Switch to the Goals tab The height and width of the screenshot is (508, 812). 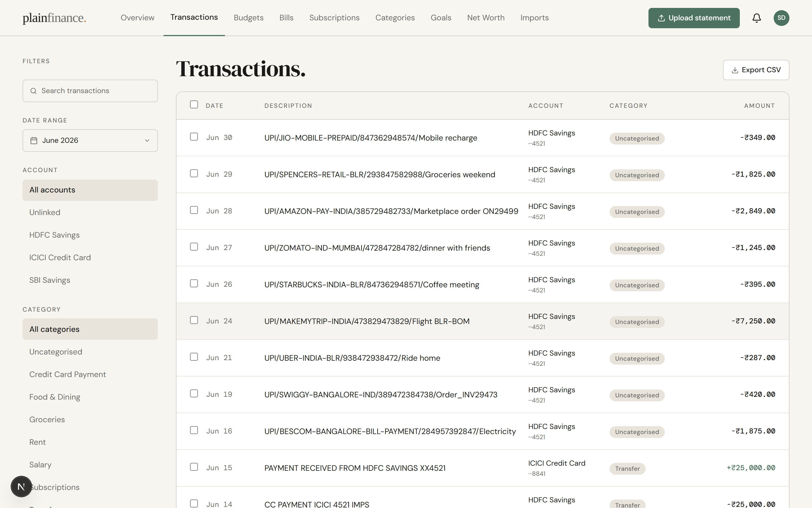tap(441, 18)
